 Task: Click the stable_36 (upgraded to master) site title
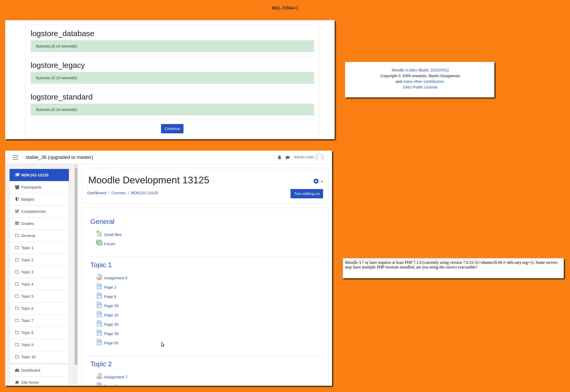click(x=59, y=157)
